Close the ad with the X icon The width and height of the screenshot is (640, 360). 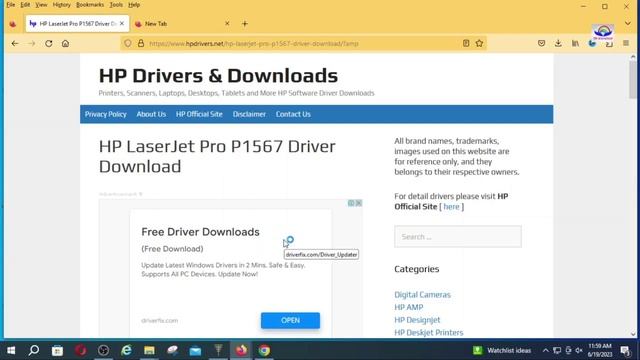(358, 203)
